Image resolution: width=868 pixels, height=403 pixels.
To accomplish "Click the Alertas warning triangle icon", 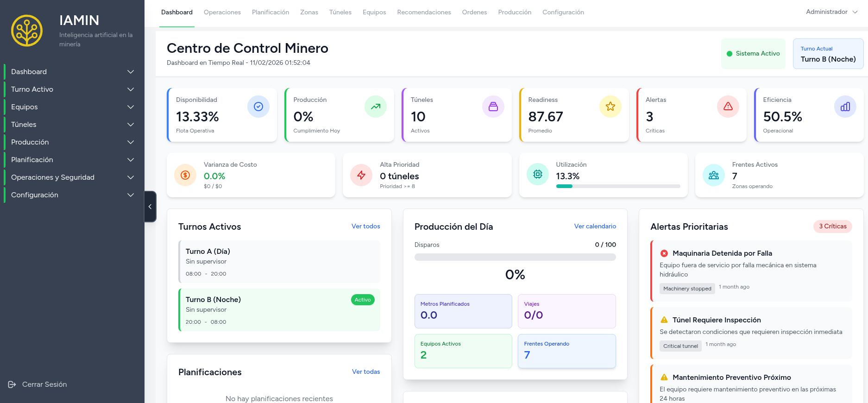I will click(x=728, y=107).
